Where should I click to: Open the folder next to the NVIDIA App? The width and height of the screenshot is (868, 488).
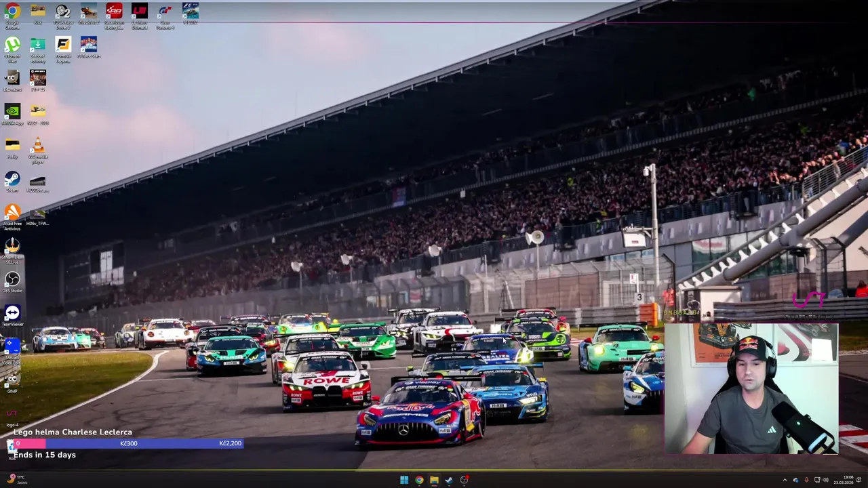pos(38,115)
